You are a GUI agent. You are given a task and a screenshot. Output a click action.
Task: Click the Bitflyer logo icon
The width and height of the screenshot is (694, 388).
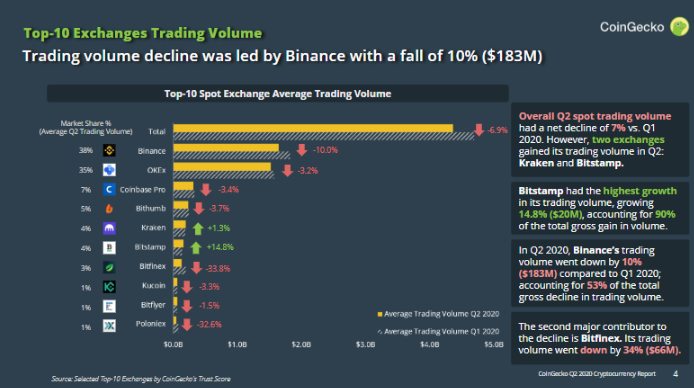coord(109,306)
